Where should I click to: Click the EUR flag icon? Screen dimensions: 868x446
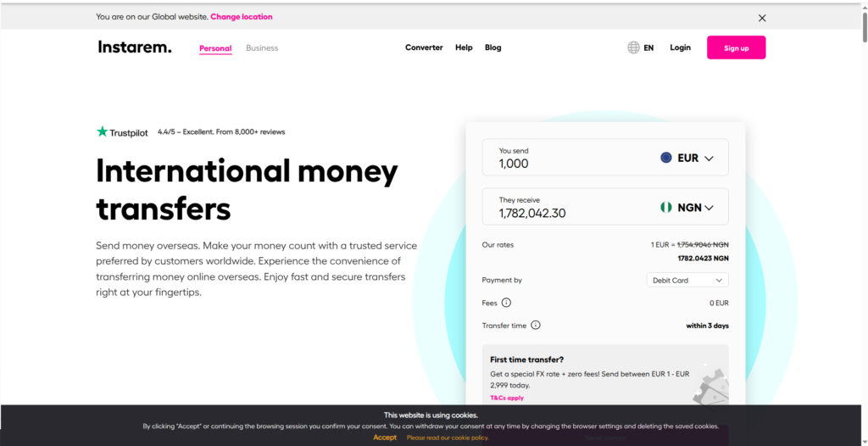click(x=666, y=158)
